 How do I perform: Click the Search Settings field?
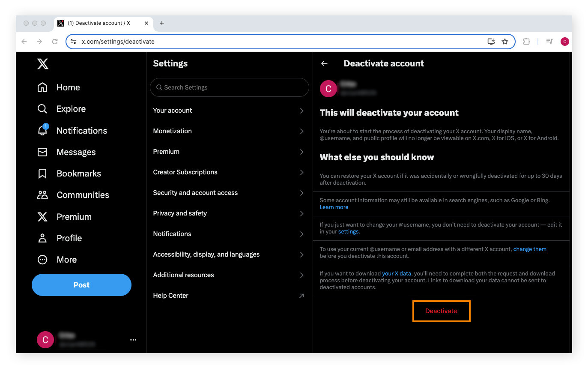229,87
